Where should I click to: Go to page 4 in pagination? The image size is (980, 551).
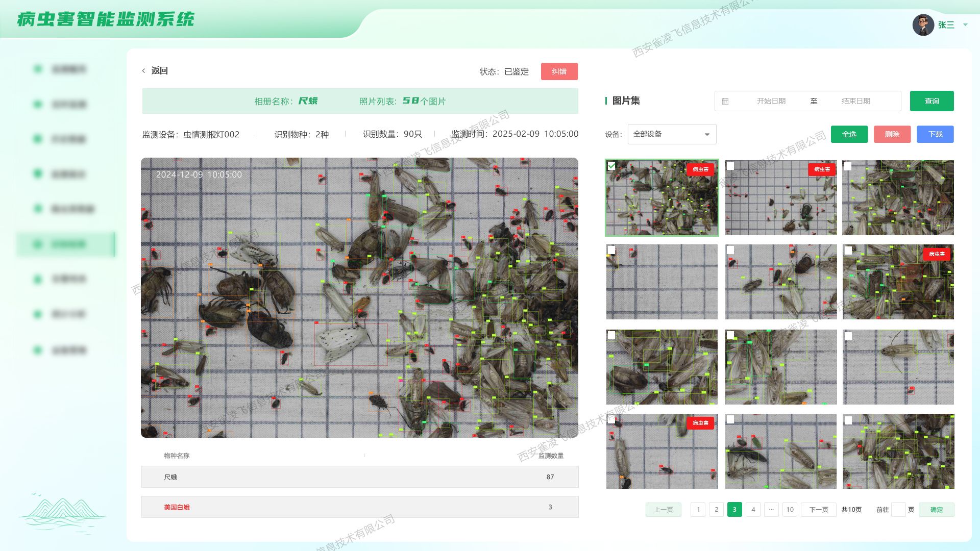tap(753, 510)
